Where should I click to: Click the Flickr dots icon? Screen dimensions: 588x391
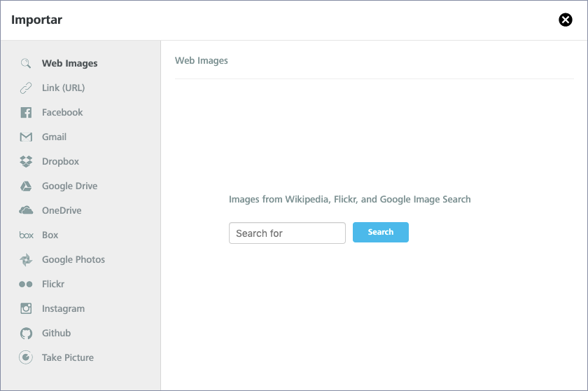coord(26,284)
